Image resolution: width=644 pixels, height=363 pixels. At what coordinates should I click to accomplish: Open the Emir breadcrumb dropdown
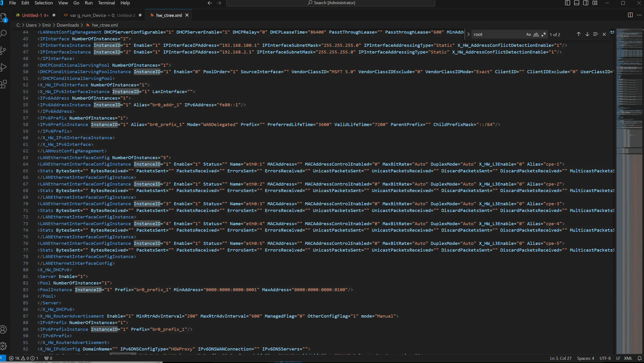(x=47, y=25)
